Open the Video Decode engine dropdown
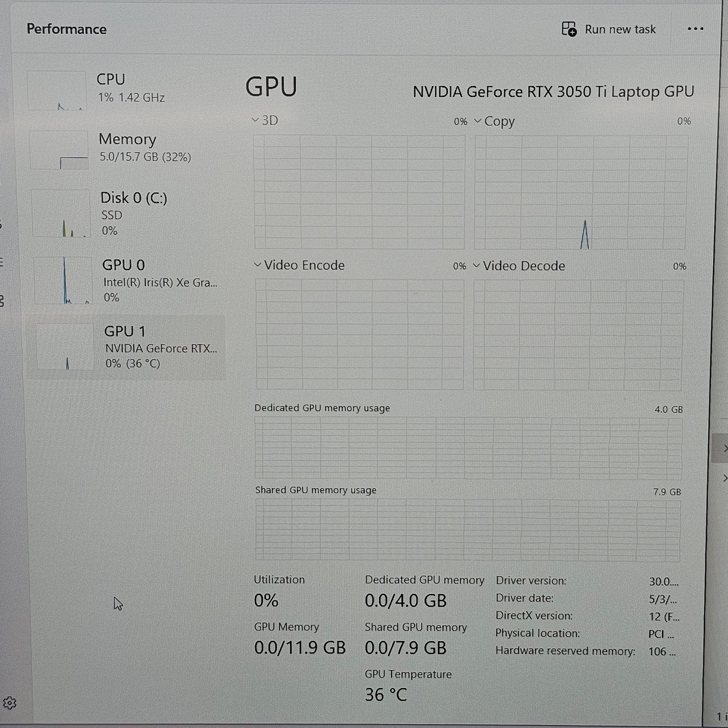The image size is (728, 728). tap(476, 266)
